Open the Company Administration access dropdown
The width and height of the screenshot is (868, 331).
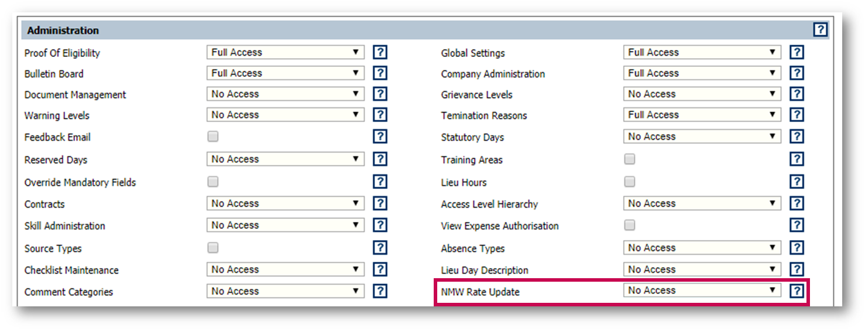[x=702, y=73]
